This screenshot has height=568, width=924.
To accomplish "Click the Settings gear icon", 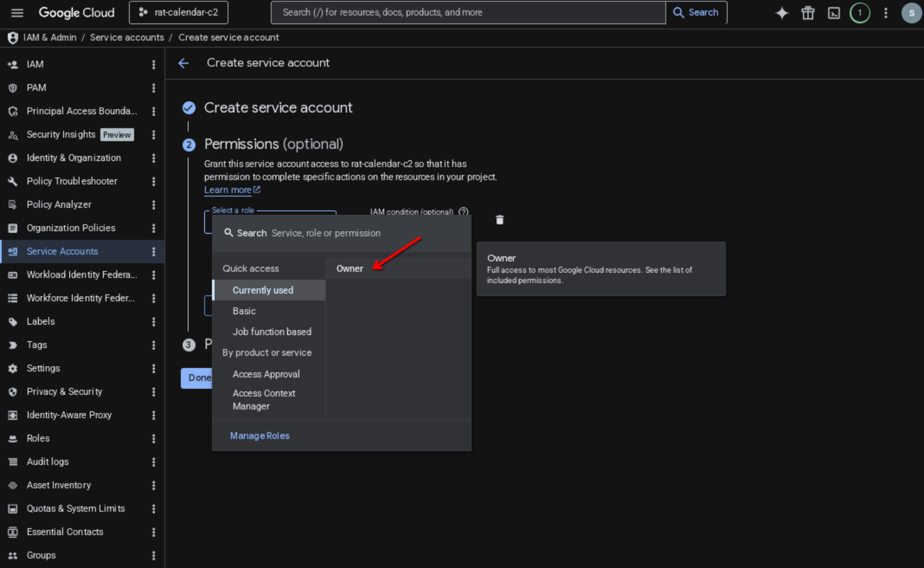I will pos(12,368).
